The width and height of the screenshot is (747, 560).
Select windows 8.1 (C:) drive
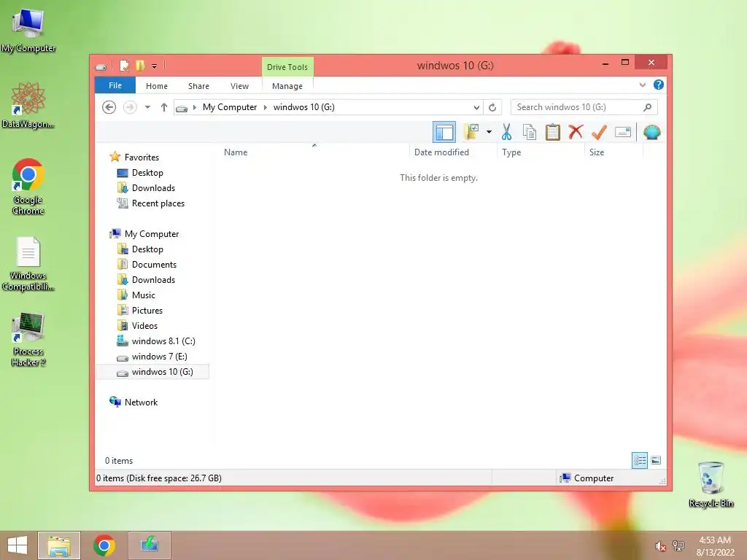(163, 341)
